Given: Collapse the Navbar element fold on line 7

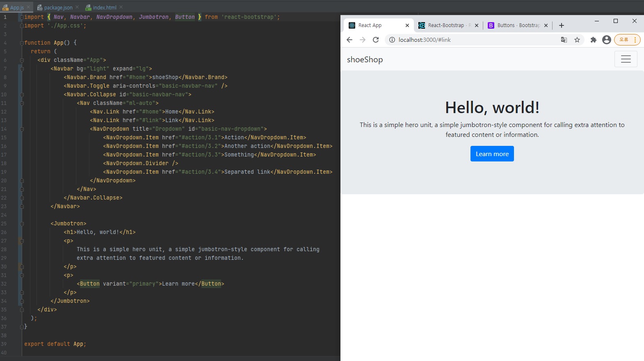Looking at the screenshot, I should [x=22, y=69].
